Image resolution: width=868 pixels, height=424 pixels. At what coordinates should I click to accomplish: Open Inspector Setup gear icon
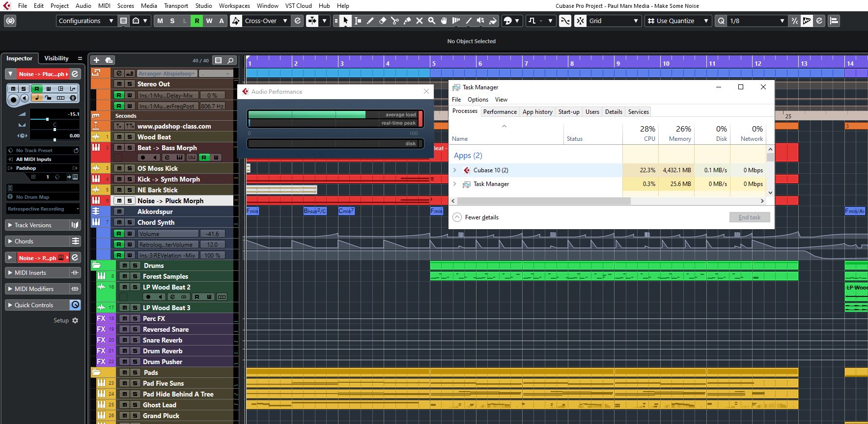75,320
